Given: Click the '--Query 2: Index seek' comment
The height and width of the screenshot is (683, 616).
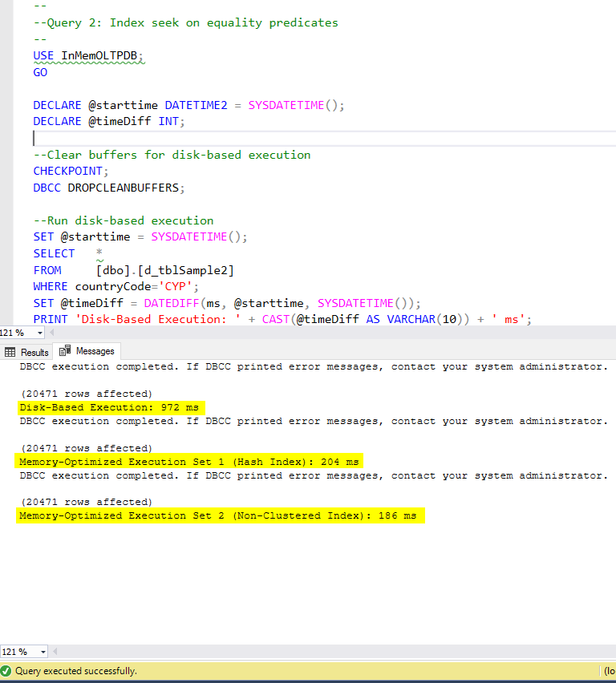Looking at the screenshot, I should pyautogui.click(x=186, y=22).
